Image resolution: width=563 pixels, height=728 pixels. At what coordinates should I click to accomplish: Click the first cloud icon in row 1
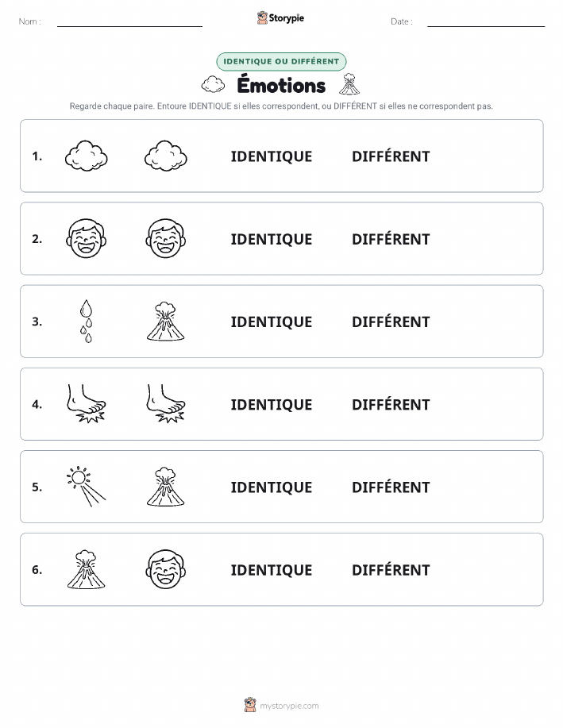(x=87, y=156)
